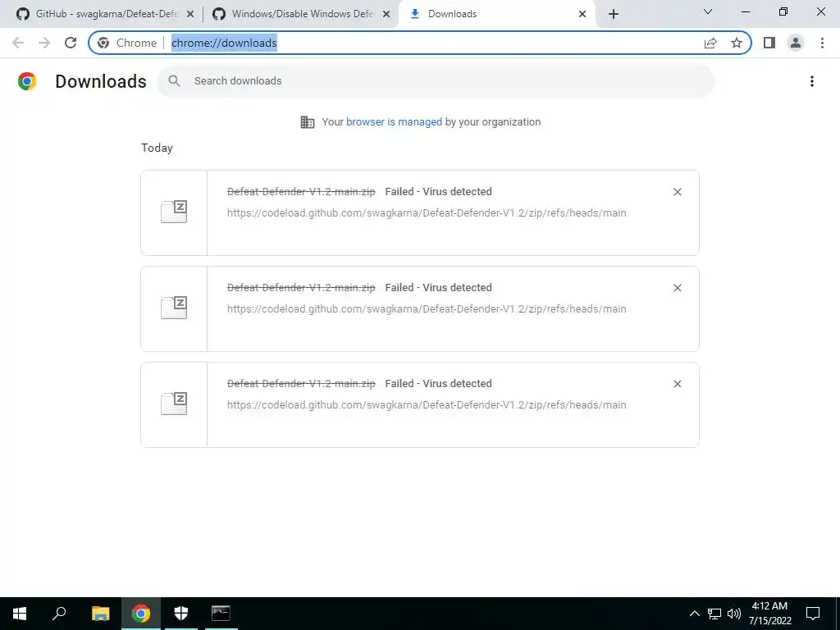Open the first download's codeload.github.com URL

[427, 213]
